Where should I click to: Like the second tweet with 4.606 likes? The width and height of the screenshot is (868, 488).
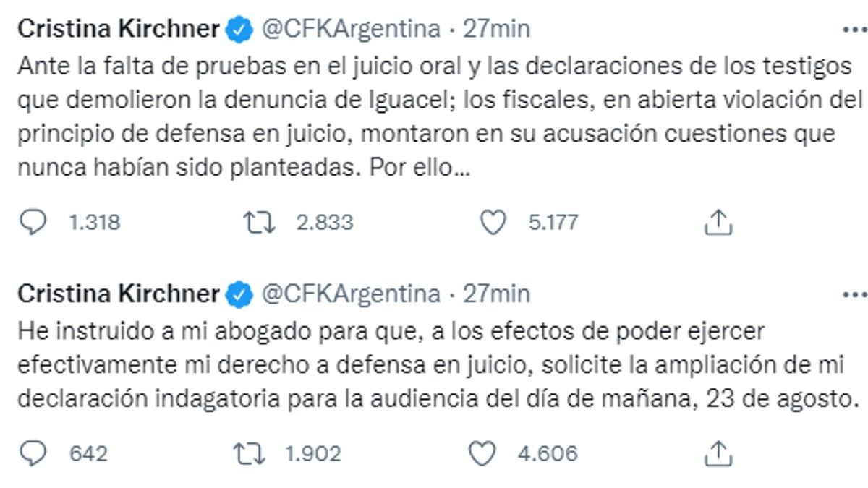tap(482, 453)
